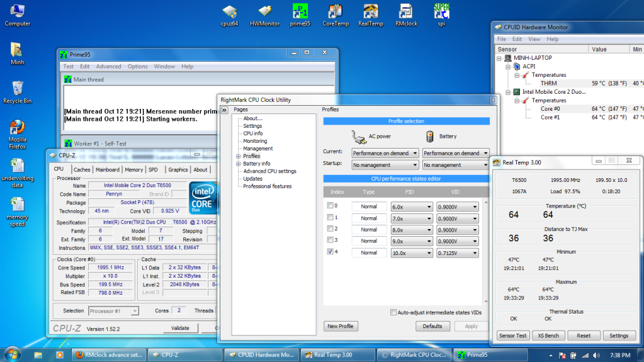Switch to the Caches tab in CPU-Z
The width and height of the screenshot is (644, 362).
pos(82,170)
